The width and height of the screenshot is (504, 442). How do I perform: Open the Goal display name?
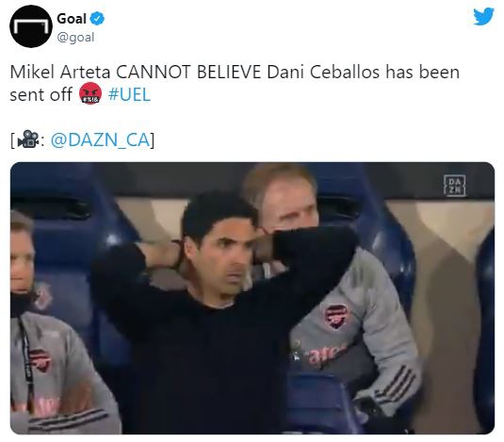point(72,18)
